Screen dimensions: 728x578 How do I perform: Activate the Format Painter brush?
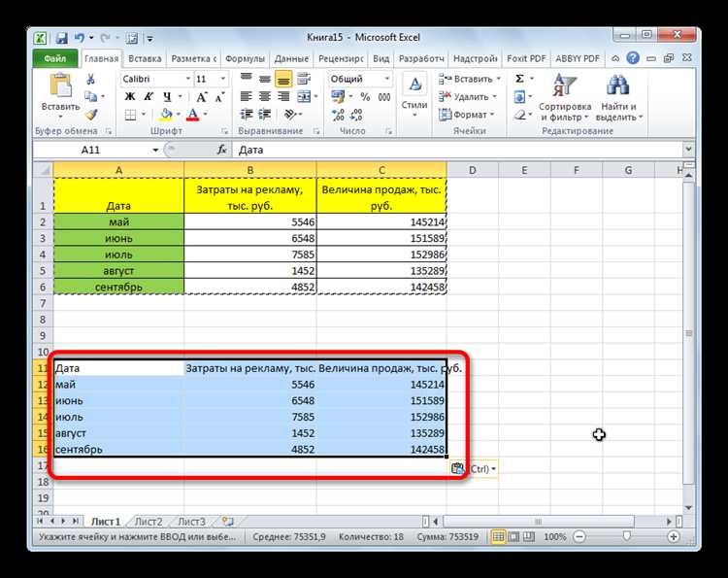pyautogui.click(x=91, y=115)
